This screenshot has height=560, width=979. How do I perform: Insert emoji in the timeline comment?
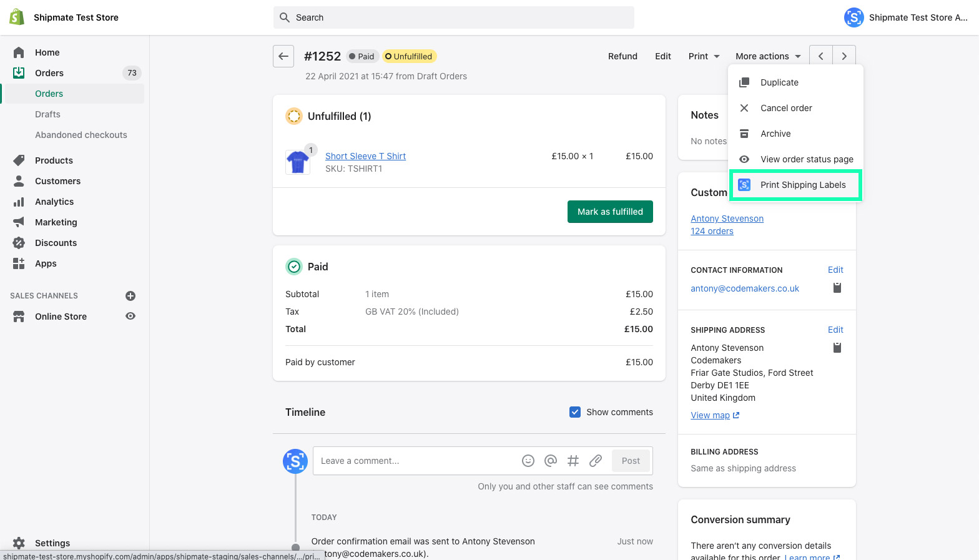[528, 461]
